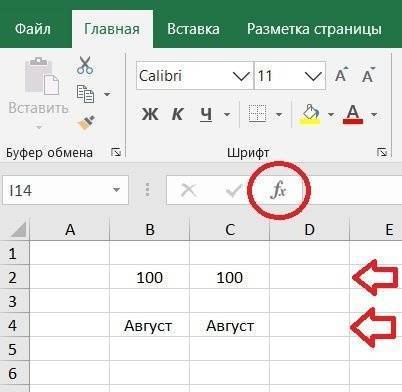Select row 4 header
This screenshot has width=402, height=392.
[15, 325]
